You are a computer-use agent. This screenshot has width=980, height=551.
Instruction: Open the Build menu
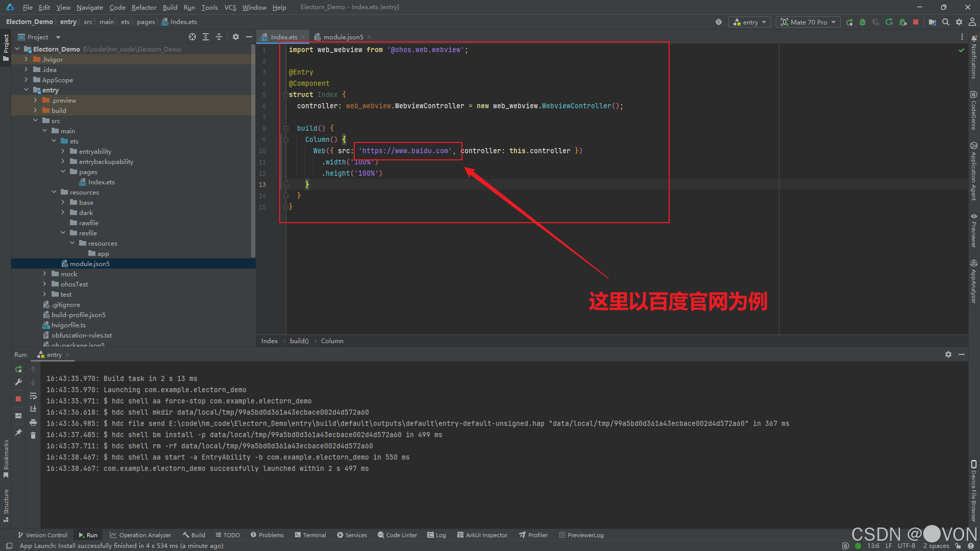coord(170,7)
